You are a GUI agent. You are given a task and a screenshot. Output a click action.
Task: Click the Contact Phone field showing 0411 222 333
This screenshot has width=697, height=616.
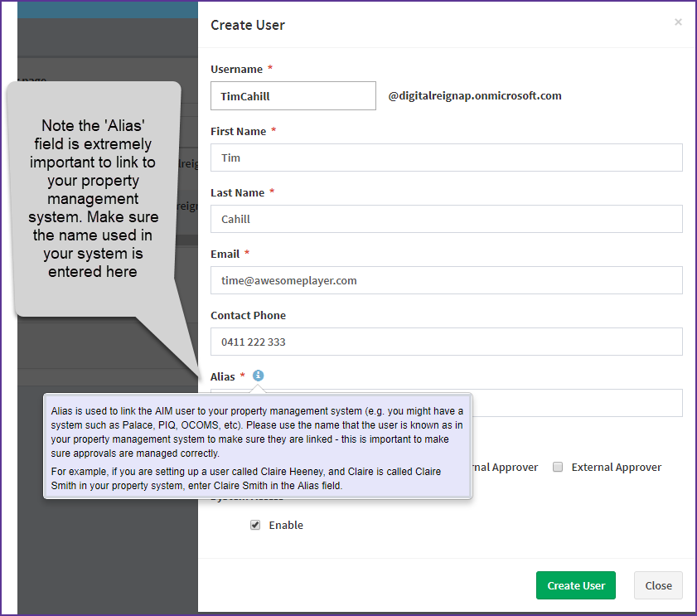(x=447, y=342)
